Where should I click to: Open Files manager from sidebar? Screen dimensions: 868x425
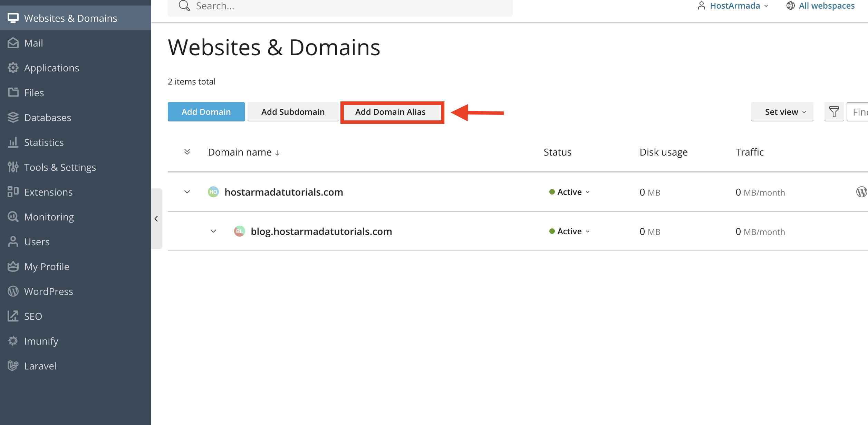(76, 92)
